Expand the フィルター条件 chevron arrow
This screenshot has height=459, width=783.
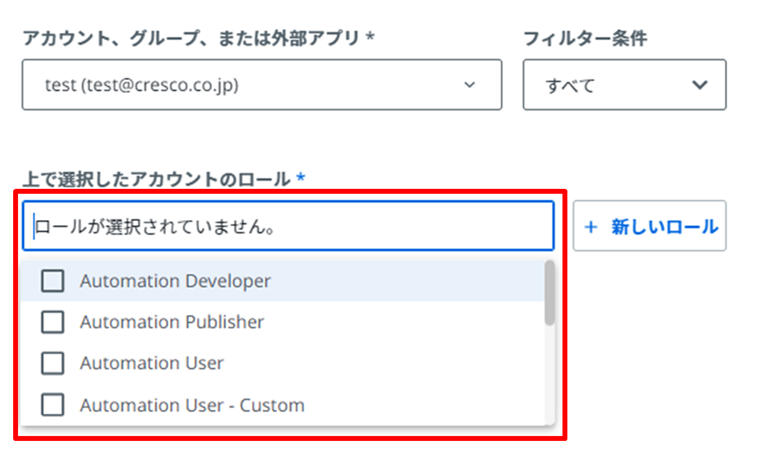700,85
